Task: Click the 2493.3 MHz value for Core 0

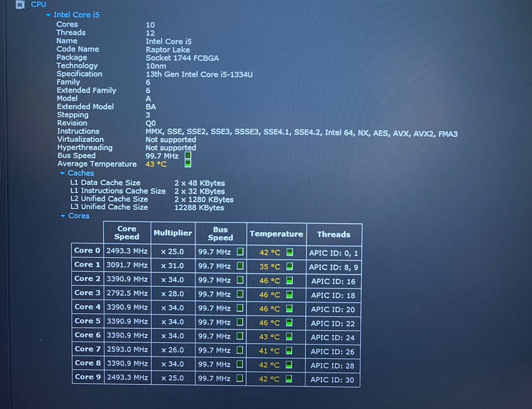Action: pyautogui.click(x=127, y=251)
